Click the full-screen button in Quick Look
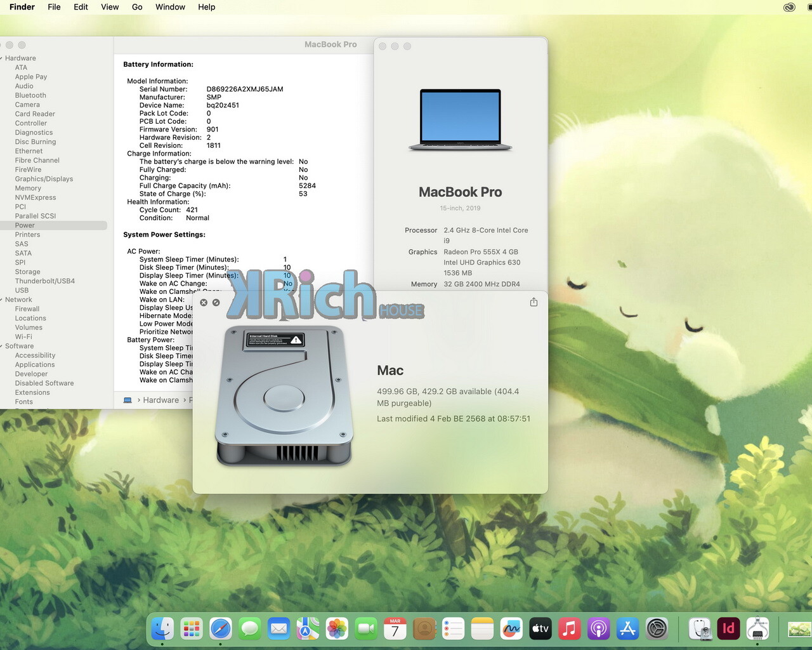This screenshot has width=812, height=650. [216, 303]
